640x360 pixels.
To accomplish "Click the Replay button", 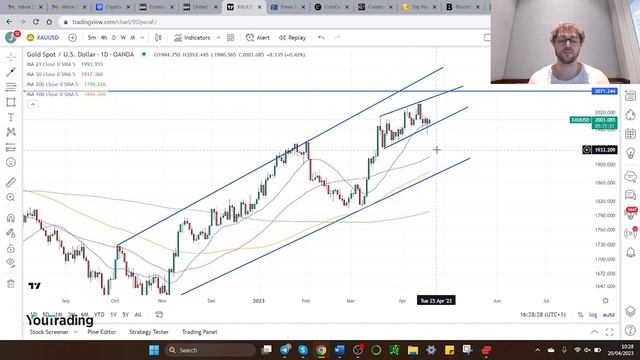I will (292, 38).
